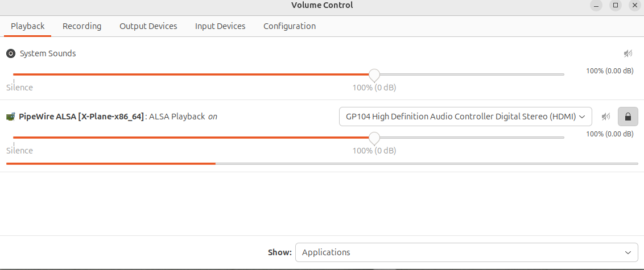Screen dimensions: 644x270
Task: Go to the Input Devices tab
Action: [x=220, y=26]
